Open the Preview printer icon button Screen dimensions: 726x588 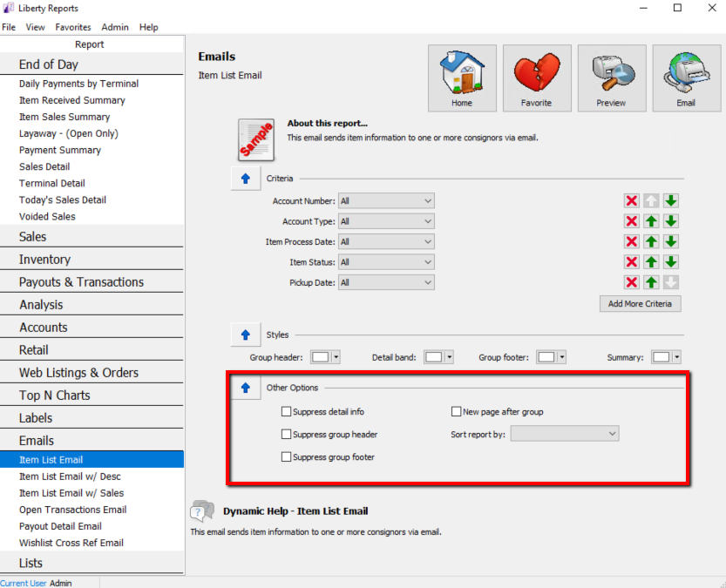tap(612, 78)
